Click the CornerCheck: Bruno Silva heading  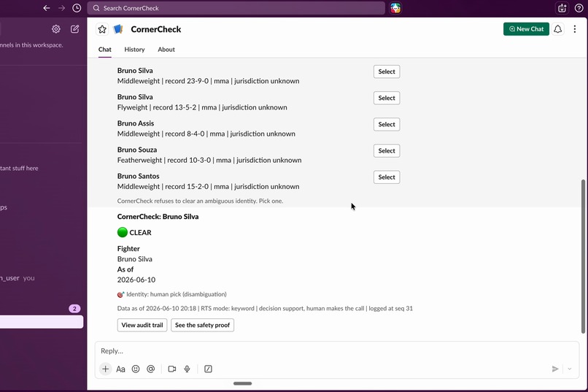[158, 217]
